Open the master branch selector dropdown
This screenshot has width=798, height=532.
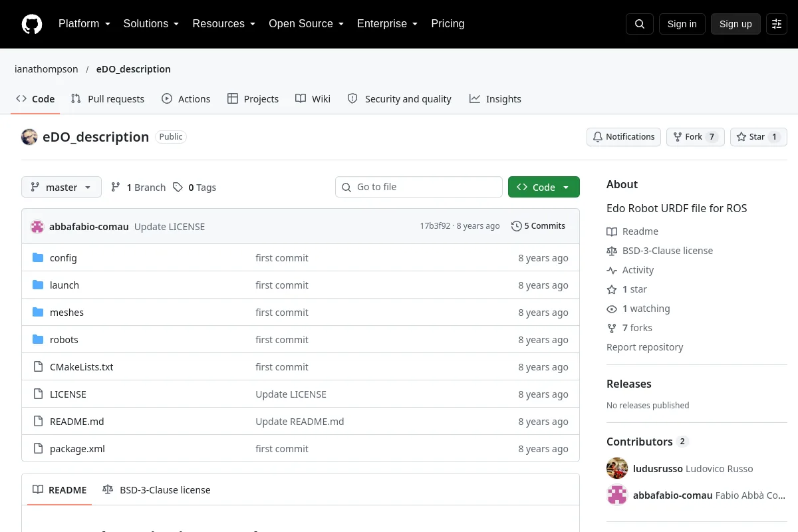[61, 188]
